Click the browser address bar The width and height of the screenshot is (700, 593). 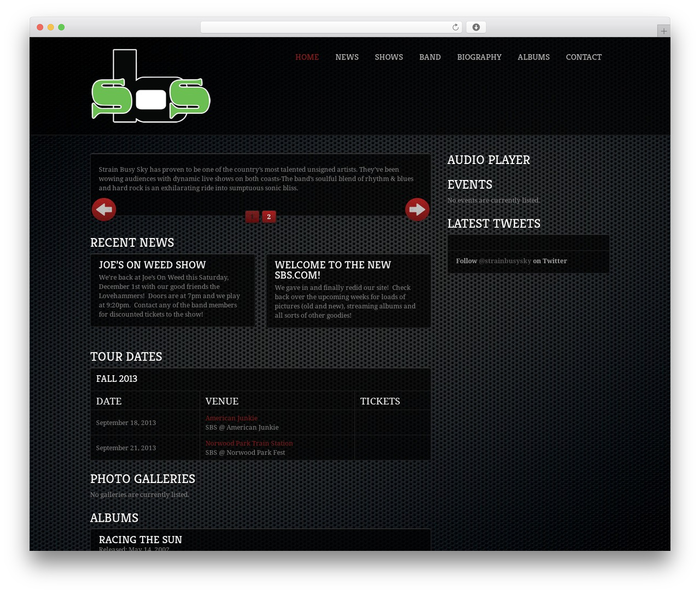click(331, 27)
